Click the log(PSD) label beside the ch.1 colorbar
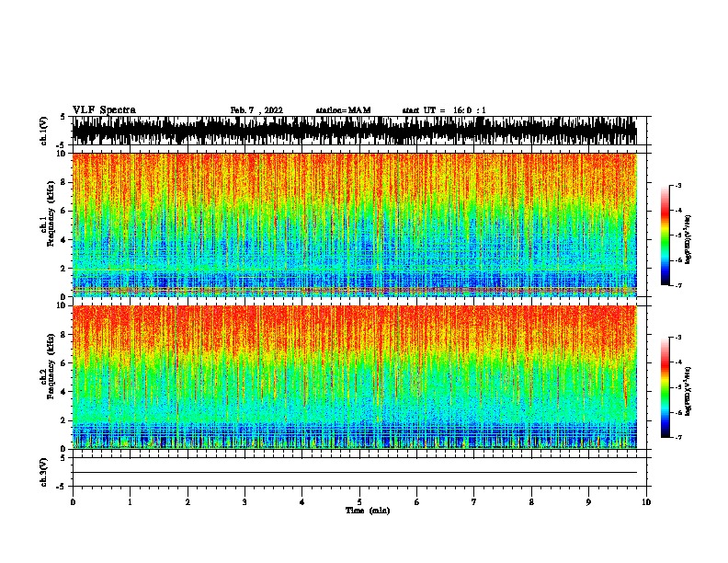This screenshot has width=728, height=563. click(x=688, y=239)
